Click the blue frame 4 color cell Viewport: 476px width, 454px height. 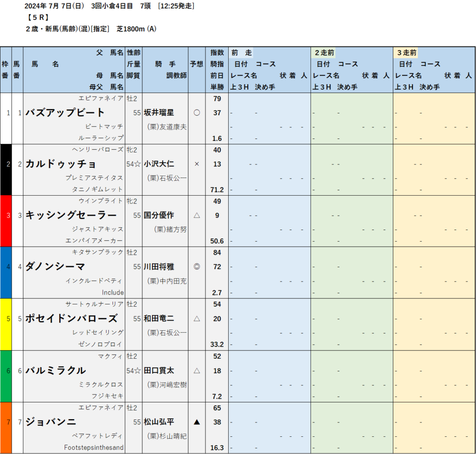pyautogui.click(x=6, y=272)
